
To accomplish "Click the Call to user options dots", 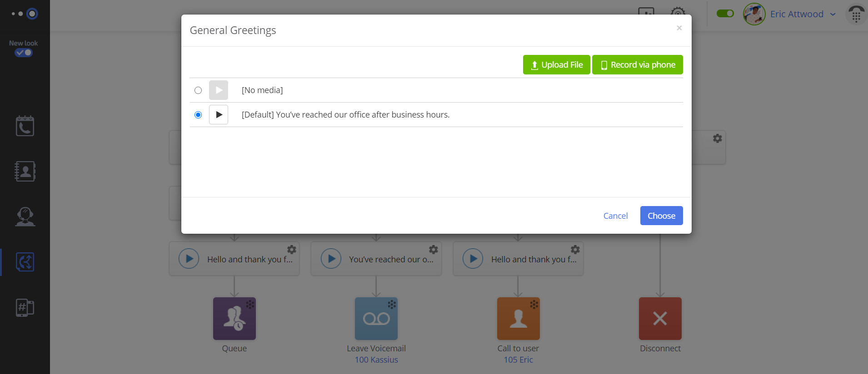I will click(534, 305).
